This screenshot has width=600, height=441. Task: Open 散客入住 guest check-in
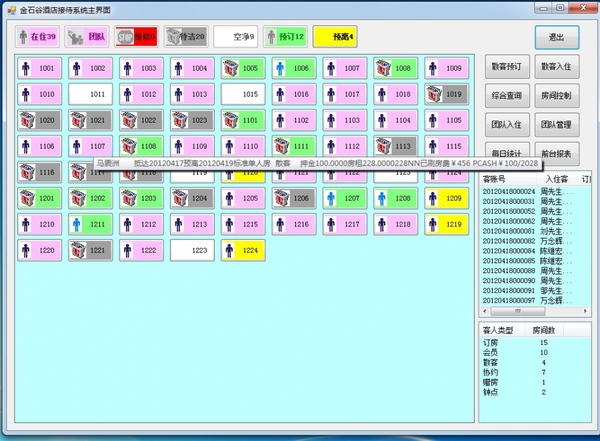pos(556,68)
